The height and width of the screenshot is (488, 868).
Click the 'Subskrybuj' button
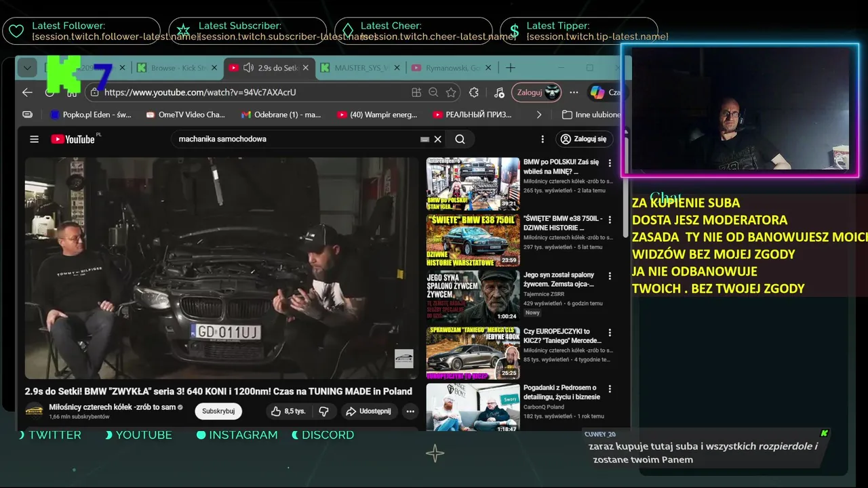coord(218,411)
